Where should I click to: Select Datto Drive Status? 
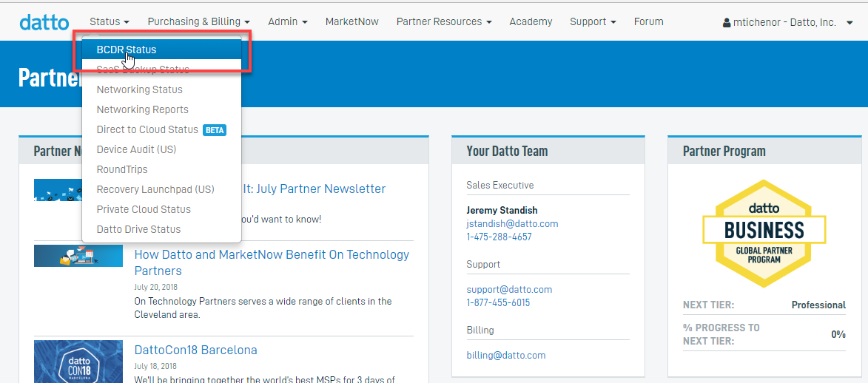click(161, 228)
